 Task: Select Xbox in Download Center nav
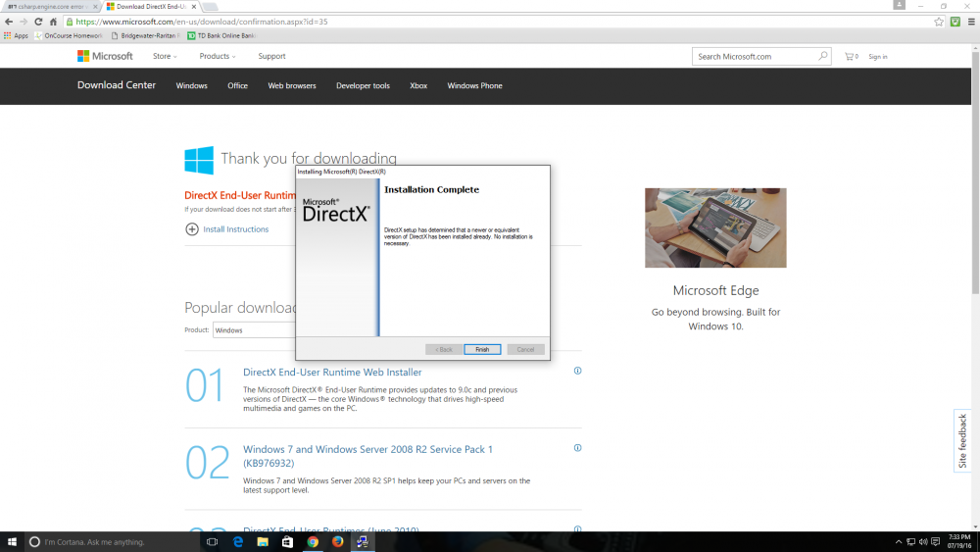coord(418,85)
